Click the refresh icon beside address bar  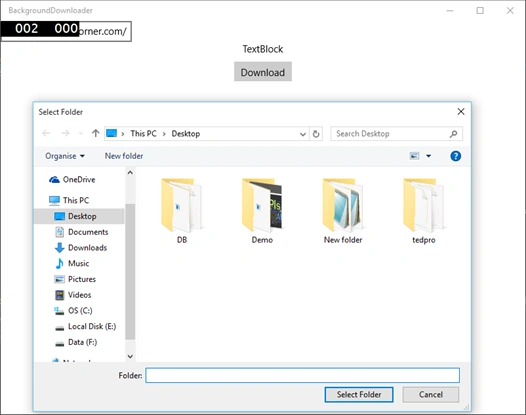point(316,134)
